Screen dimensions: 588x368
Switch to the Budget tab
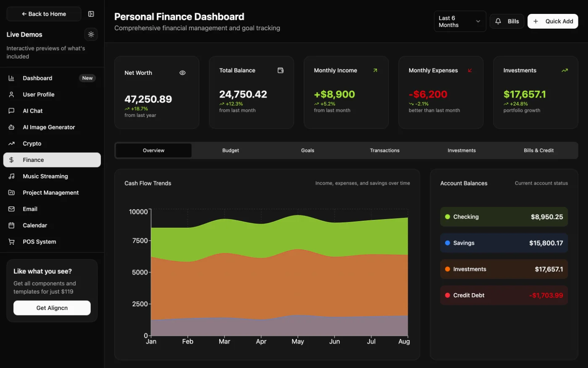click(231, 151)
